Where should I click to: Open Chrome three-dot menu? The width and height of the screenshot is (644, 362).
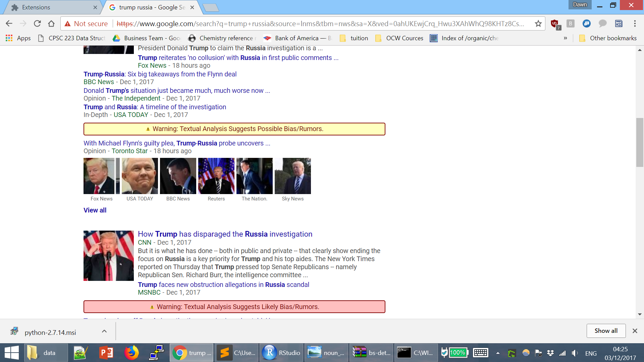(635, 23)
